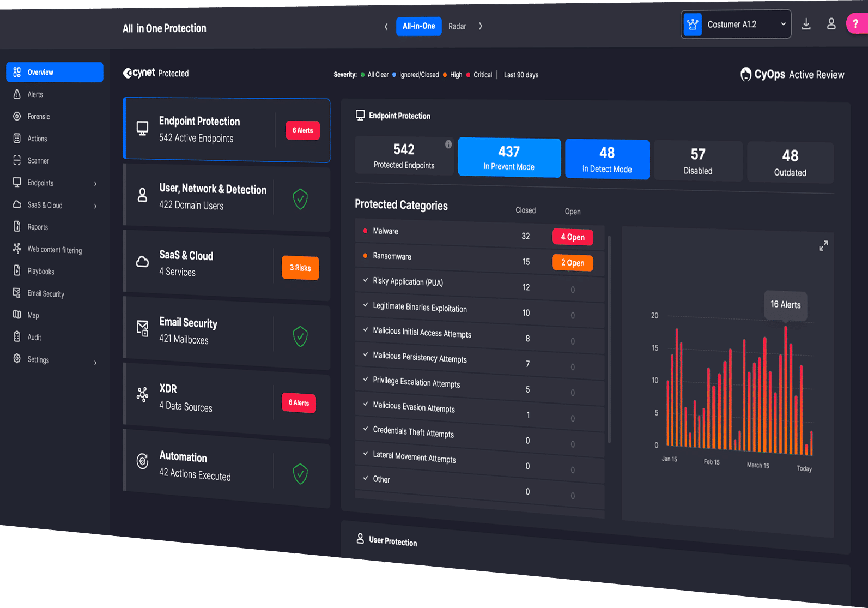Click the 2 Open Ransomware button
The width and height of the screenshot is (868, 608).
tap(572, 263)
